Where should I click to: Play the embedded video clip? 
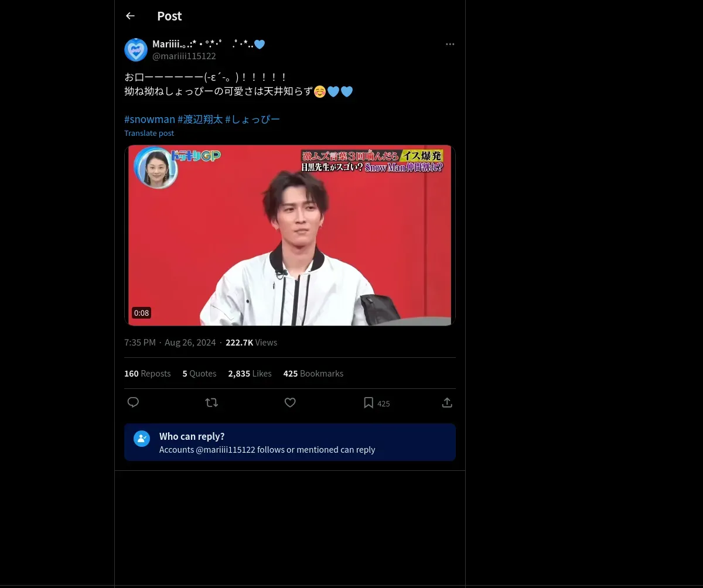point(290,235)
